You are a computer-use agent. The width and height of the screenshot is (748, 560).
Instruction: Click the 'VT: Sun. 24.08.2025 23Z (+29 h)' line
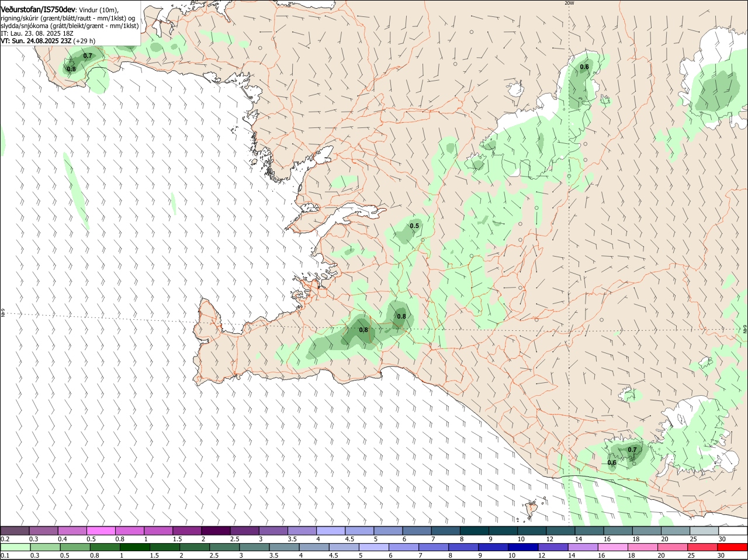click(48, 41)
